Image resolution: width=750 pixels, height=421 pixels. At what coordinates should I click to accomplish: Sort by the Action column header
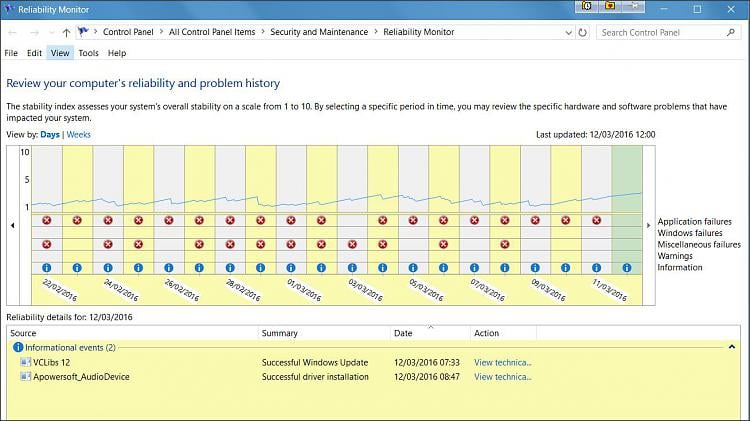[x=503, y=333]
